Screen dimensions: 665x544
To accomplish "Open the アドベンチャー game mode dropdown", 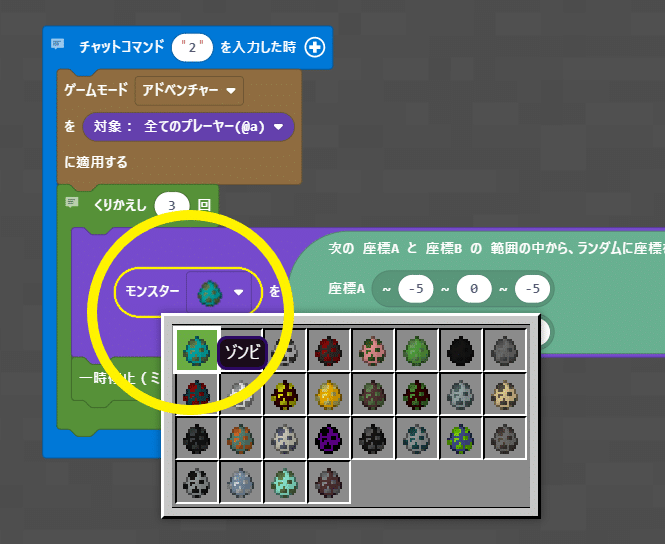I will [189, 90].
